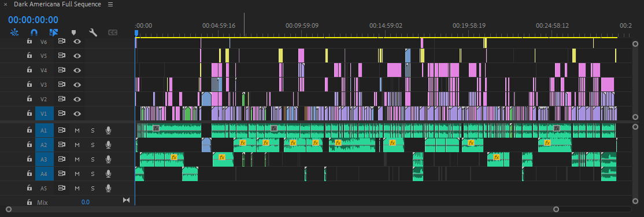Toggle sync lock on track A5
The height and width of the screenshot is (217, 644).
point(62,188)
